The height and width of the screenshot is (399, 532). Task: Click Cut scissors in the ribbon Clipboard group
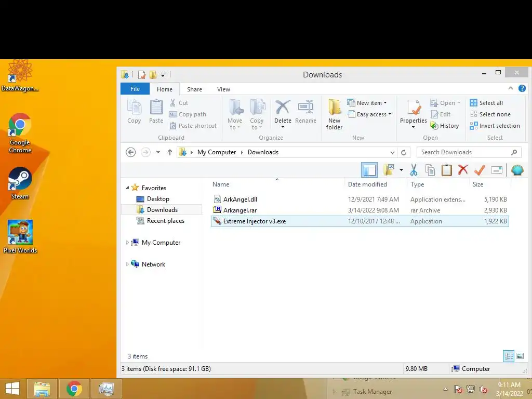coord(179,103)
